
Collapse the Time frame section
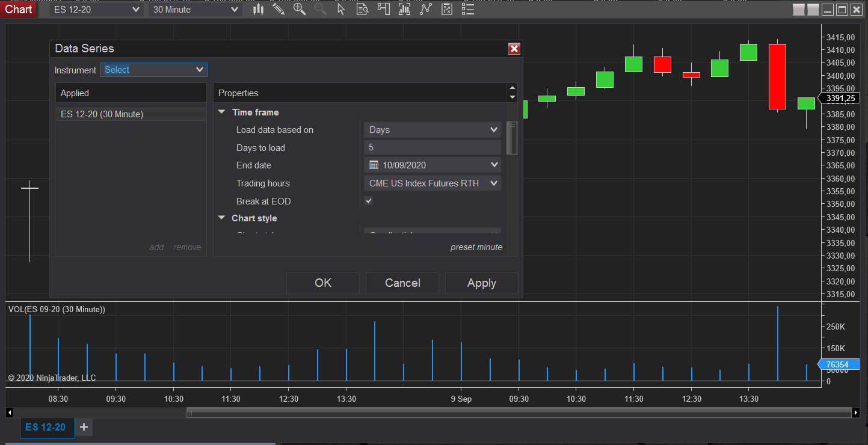[x=221, y=112]
